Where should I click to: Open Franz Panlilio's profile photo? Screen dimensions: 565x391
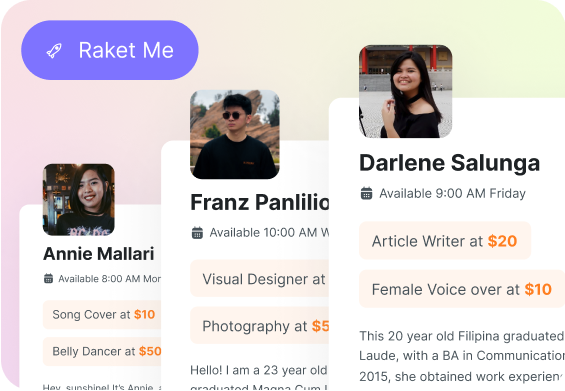click(235, 134)
